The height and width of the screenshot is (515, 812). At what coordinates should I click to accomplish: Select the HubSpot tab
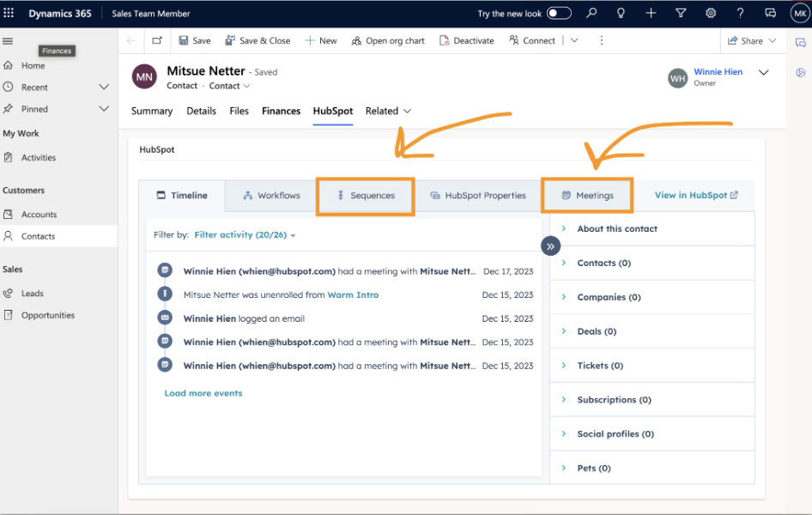click(332, 111)
